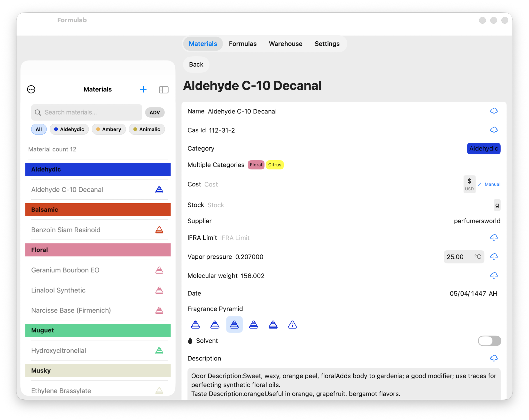Download Vapor pressure with cloud icon
The image size is (529, 420).
tap(494, 257)
